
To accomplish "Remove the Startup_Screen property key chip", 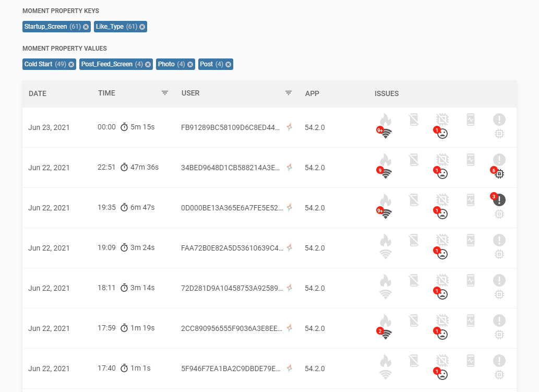I will [x=86, y=27].
